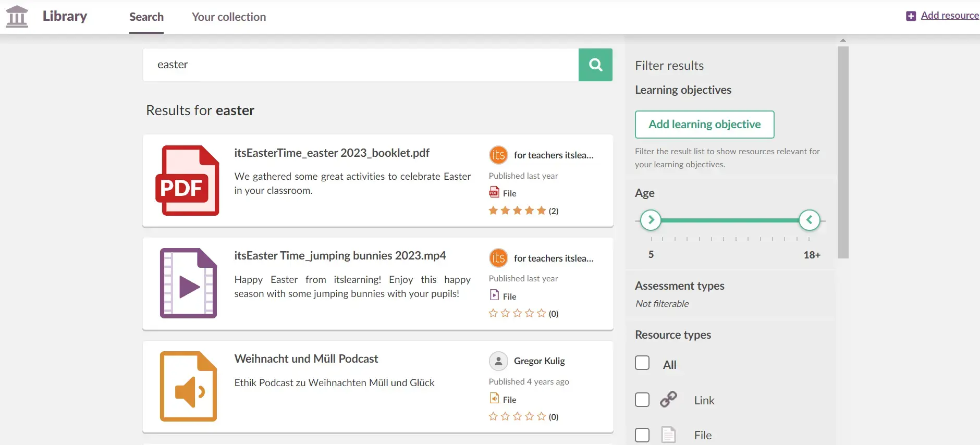The image size is (980, 445).
Task: Open the audio file icon for Weihnacht podcast
Action: click(x=188, y=386)
